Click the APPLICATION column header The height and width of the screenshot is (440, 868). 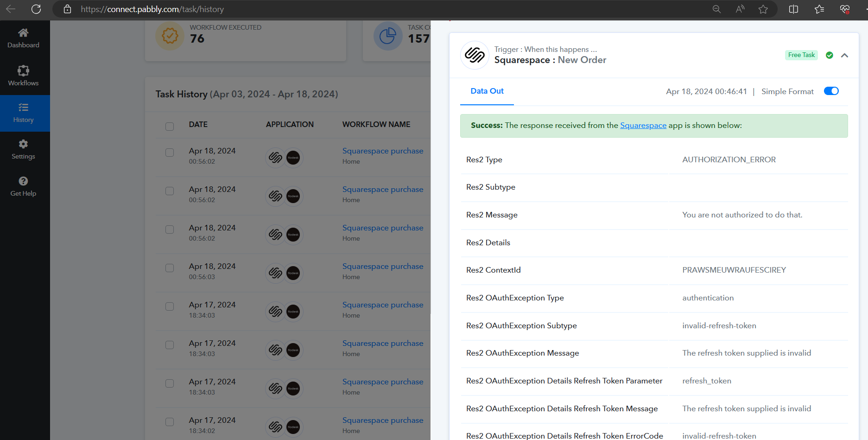(x=290, y=125)
